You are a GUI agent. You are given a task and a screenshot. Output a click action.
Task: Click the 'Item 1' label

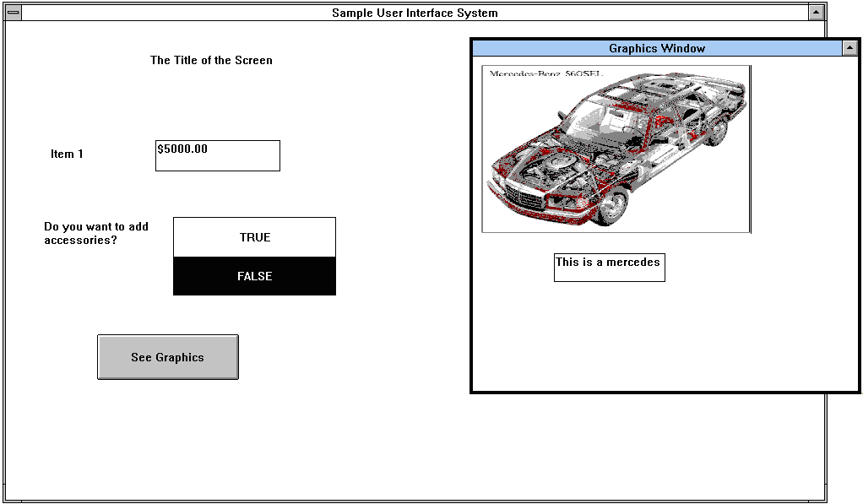pos(67,154)
